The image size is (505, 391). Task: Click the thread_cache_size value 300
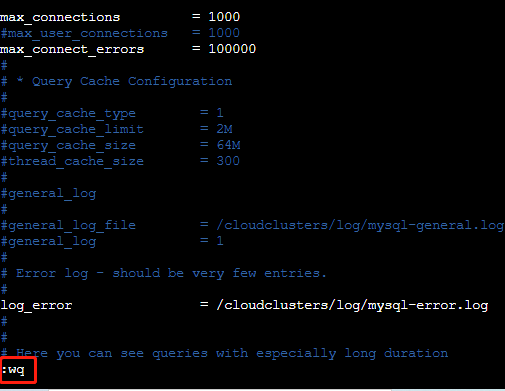tap(228, 161)
